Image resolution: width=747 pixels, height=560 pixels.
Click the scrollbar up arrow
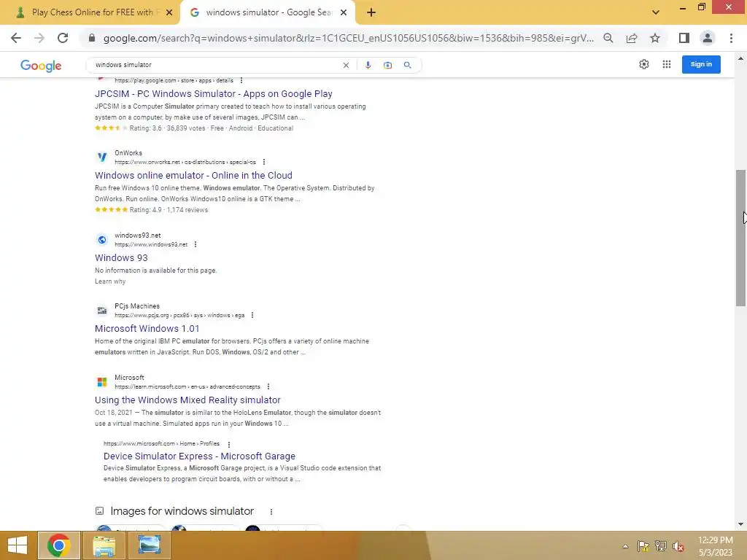[x=740, y=58]
